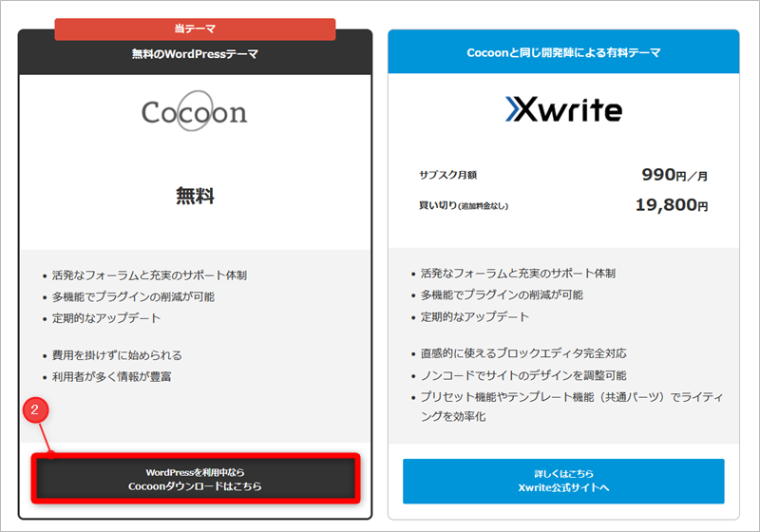Click the '無料のWordPressテーマ' header
Image resolution: width=760 pixels, height=532 pixels.
pos(195,54)
